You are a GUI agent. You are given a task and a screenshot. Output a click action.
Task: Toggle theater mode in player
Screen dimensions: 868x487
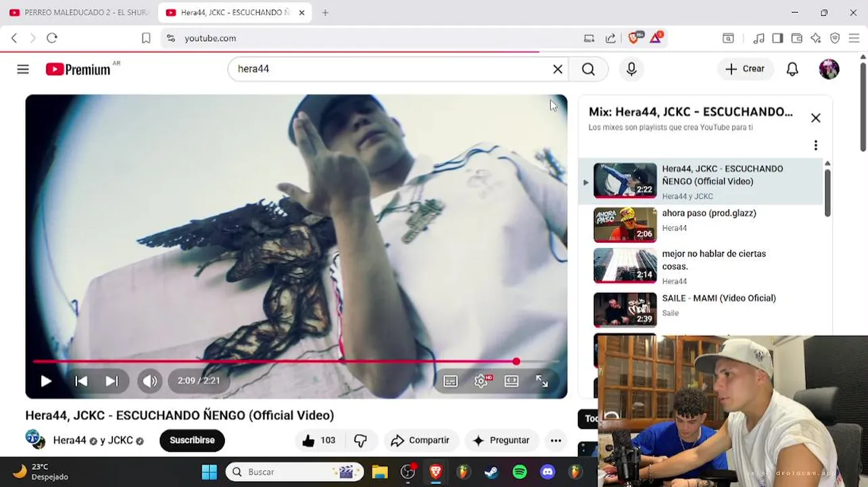tap(512, 381)
